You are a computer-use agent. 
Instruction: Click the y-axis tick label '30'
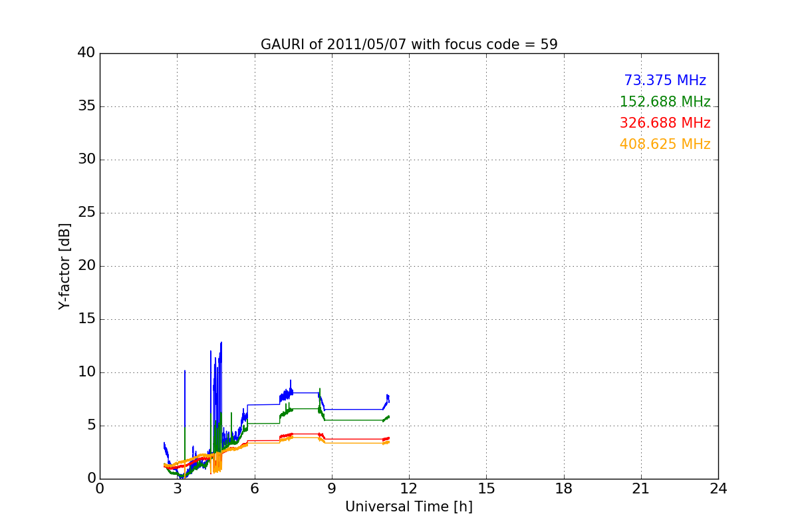click(86, 160)
